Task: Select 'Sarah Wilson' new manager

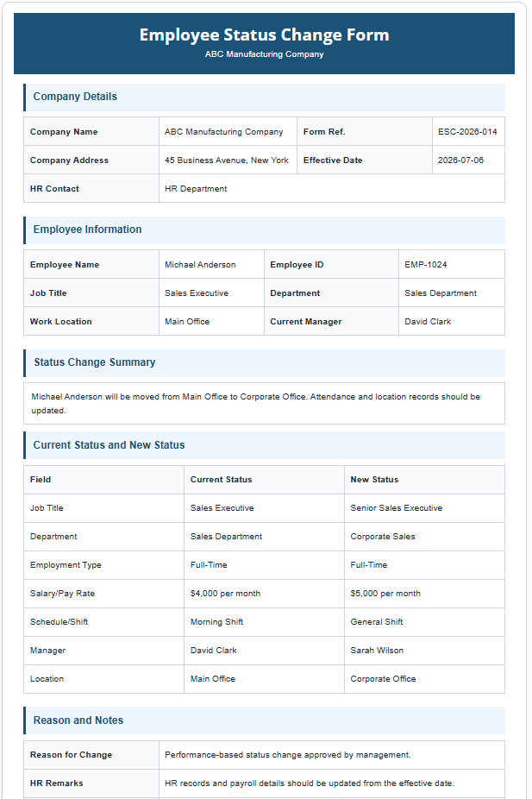Action: point(377,651)
